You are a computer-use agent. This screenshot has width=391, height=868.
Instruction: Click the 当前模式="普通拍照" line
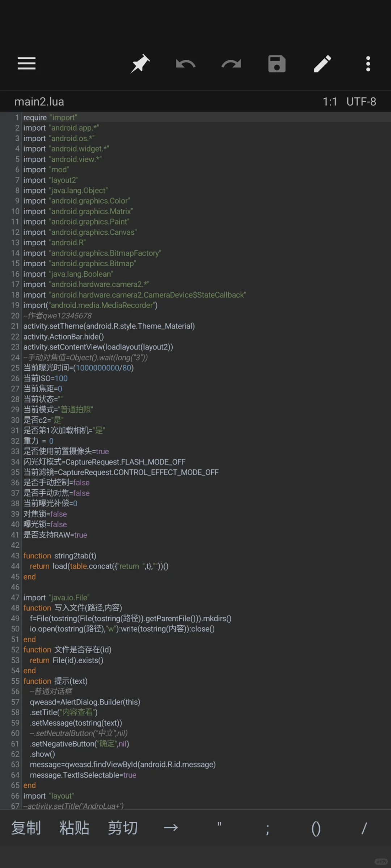click(58, 409)
